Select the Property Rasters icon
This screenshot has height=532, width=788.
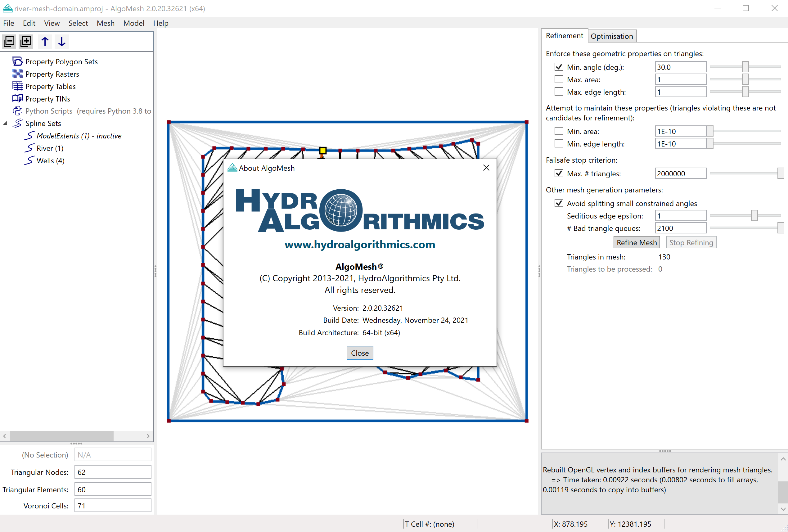[18, 74]
